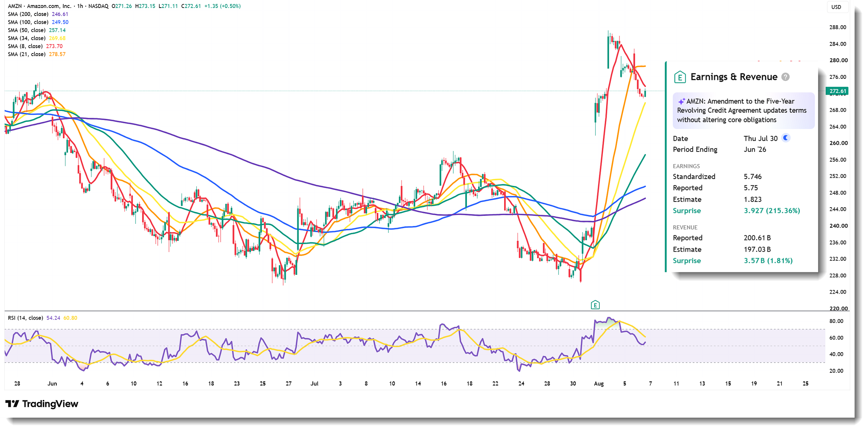Click the help question mark beside Earnings & Revenue
868x431 pixels.
785,77
